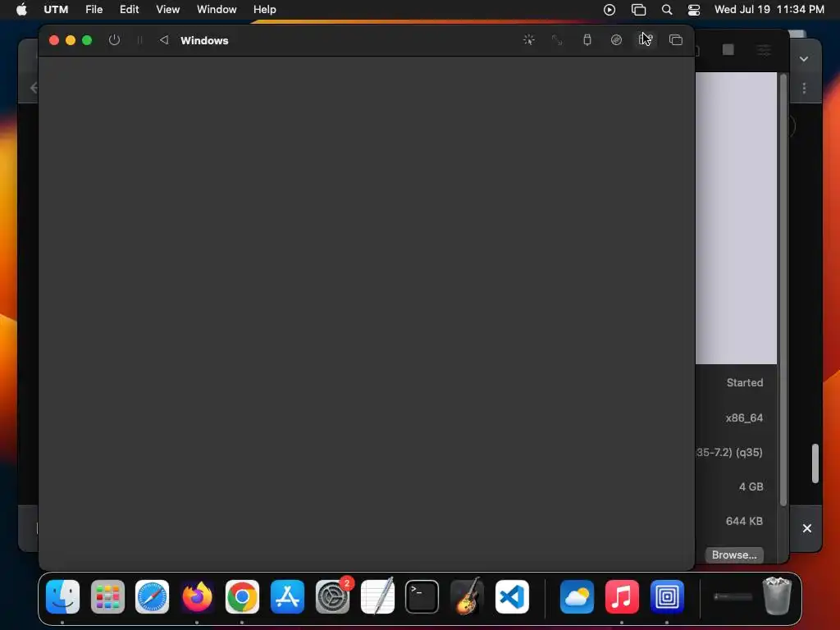Expand the chevron in the background window

pos(804,59)
